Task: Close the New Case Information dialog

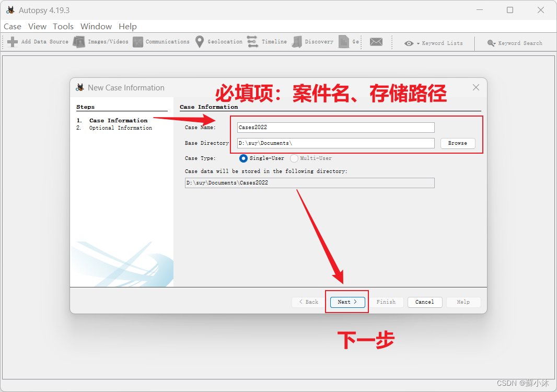Action: (476, 87)
